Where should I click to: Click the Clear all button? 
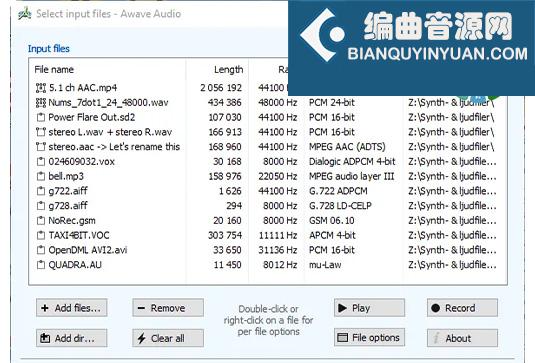point(168,338)
